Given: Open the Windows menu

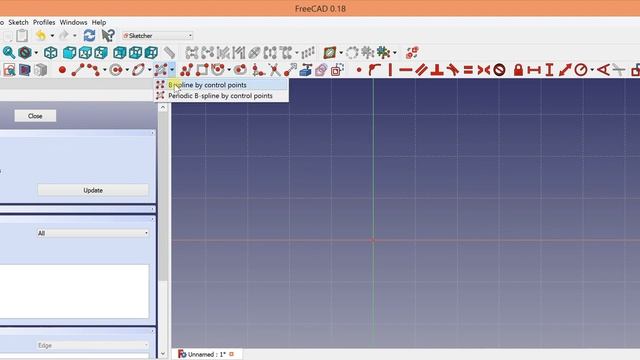Looking at the screenshot, I should click(x=73, y=22).
